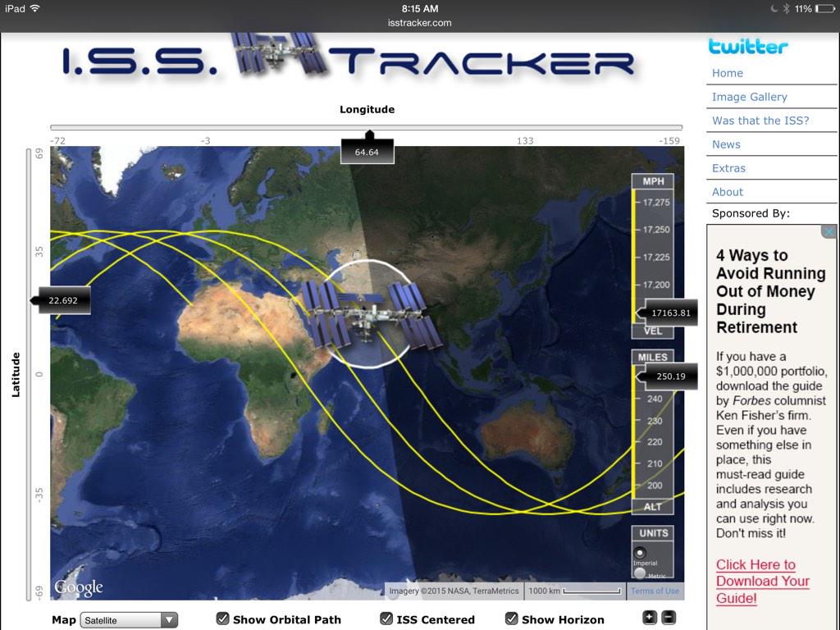Toggle the Show Horizon checkbox
The width and height of the screenshot is (840, 630).
click(512, 619)
